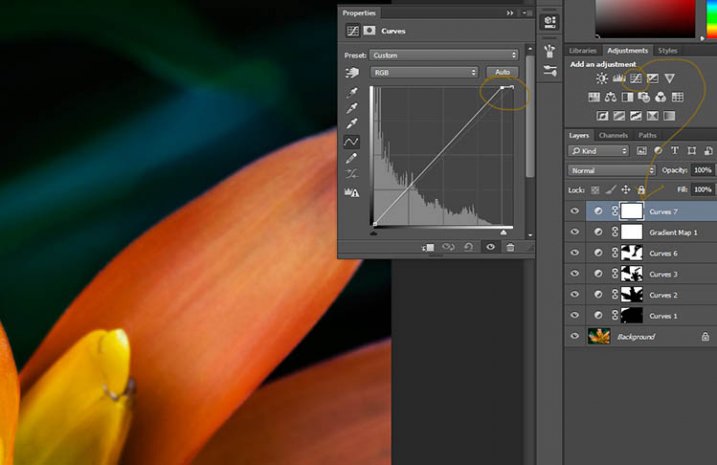The image size is (717, 465).
Task: Click the white point slider under the histogram
Action: (503, 231)
